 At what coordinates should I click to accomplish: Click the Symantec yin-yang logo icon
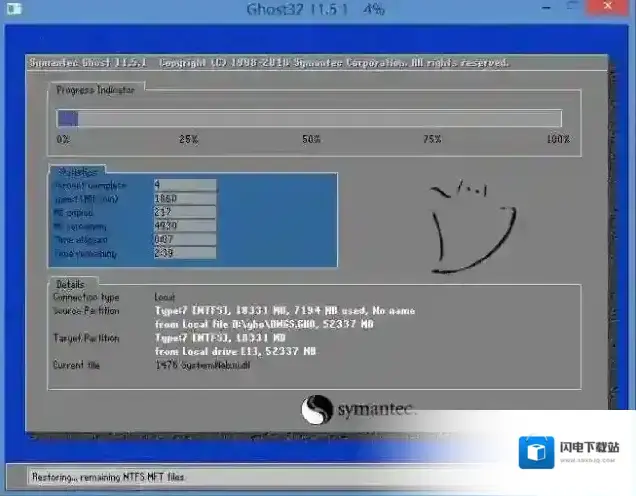coord(317,411)
